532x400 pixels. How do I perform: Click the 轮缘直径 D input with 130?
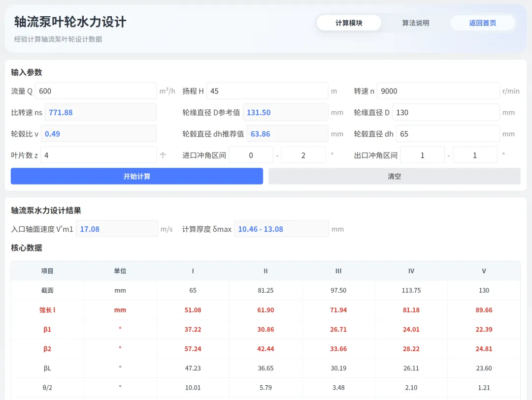pos(446,112)
